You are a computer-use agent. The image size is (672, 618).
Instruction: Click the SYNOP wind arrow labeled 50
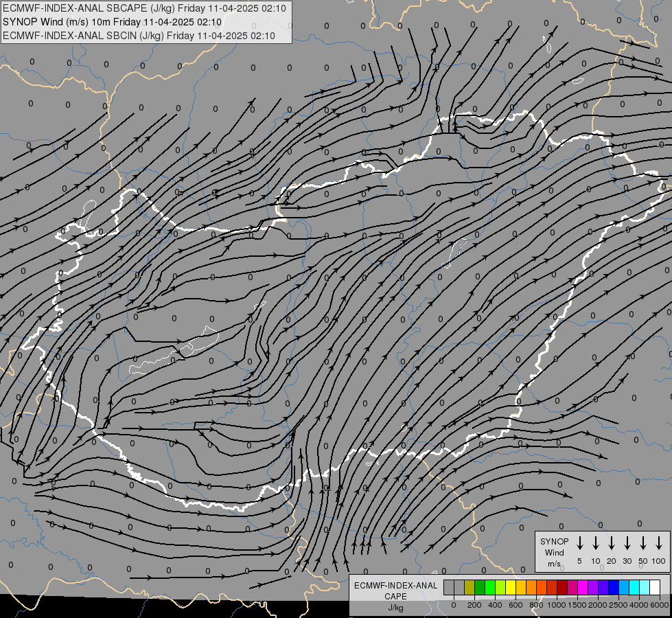pos(643,543)
